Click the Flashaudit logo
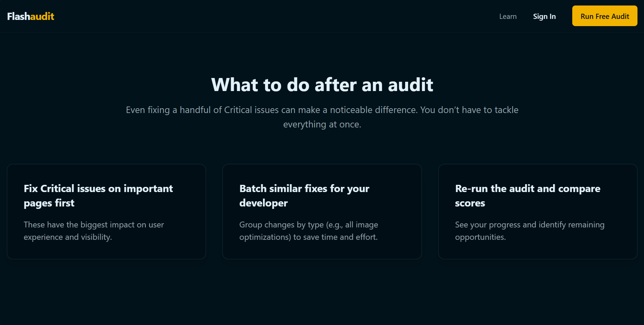644x325 pixels. [x=31, y=16]
